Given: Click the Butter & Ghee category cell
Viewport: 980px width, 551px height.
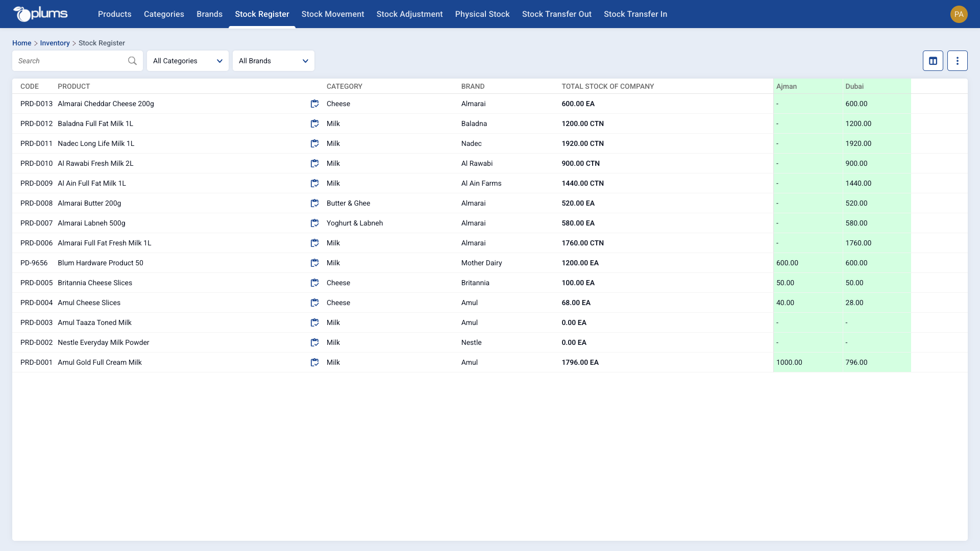Looking at the screenshot, I should click(349, 203).
